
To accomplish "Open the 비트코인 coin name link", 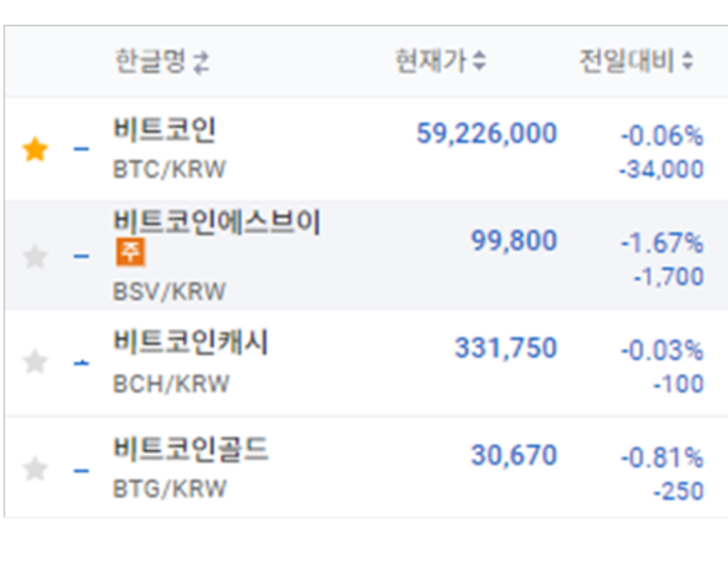I will tap(165, 130).
